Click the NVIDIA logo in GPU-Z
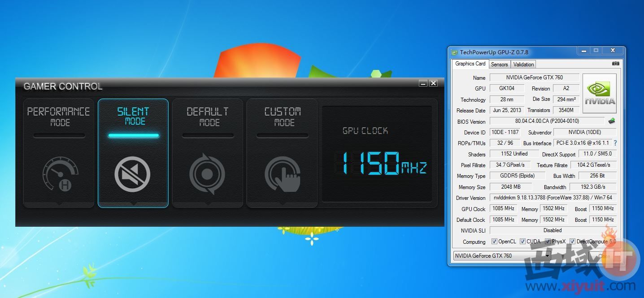 coord(600,94)
